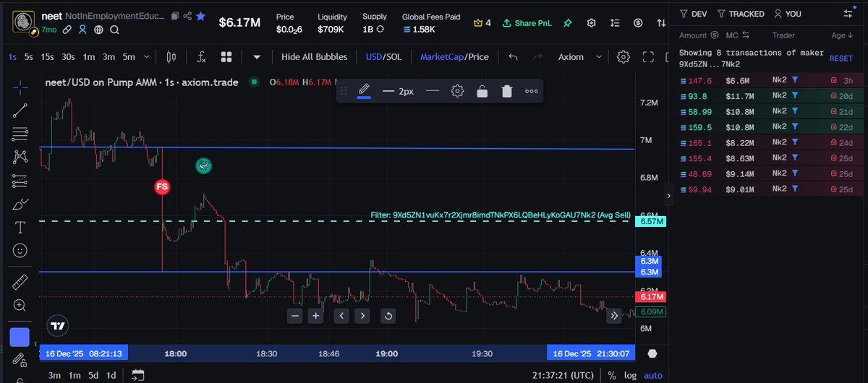Toggle the MarketCap/Price switch
Viewport: 868px width, 383px height.
454,56
